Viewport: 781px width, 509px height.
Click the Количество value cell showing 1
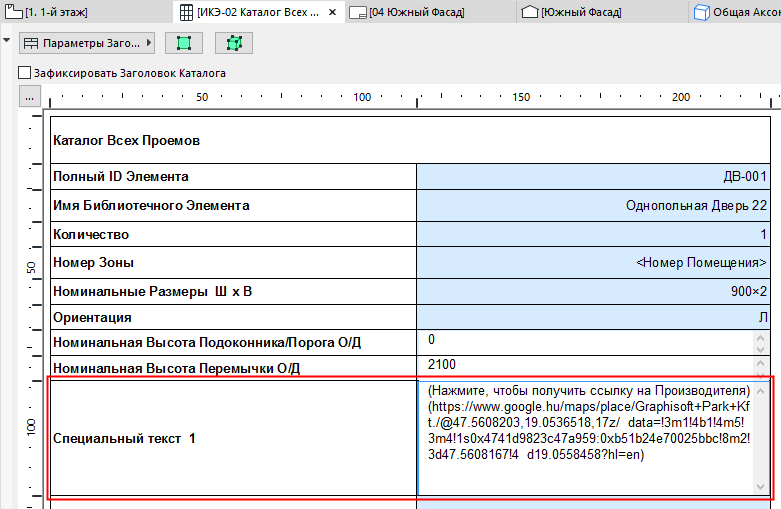point(593,234)
